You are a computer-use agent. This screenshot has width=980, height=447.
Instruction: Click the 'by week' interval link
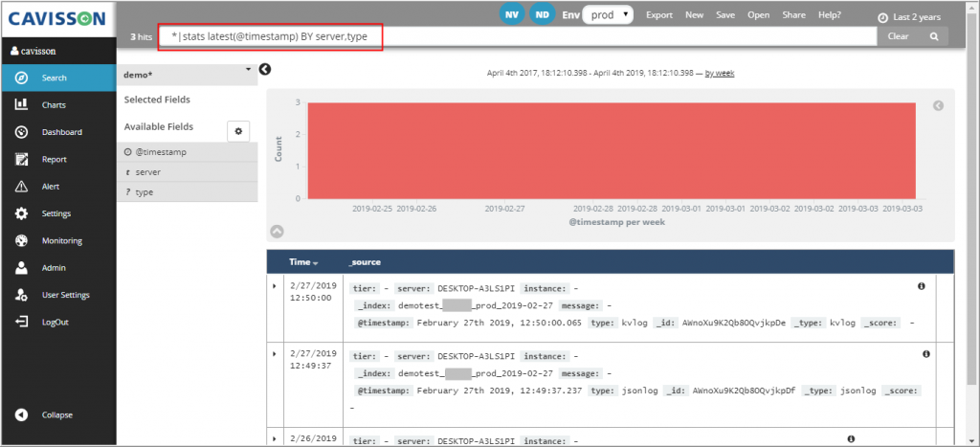tap(719, 73)
